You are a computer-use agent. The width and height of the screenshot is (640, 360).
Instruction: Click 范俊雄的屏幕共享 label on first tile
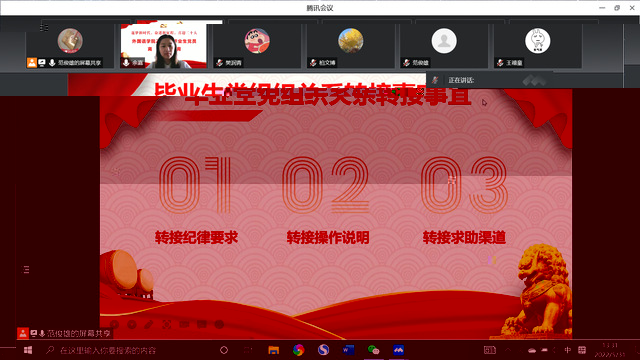[x=79, y=63]
